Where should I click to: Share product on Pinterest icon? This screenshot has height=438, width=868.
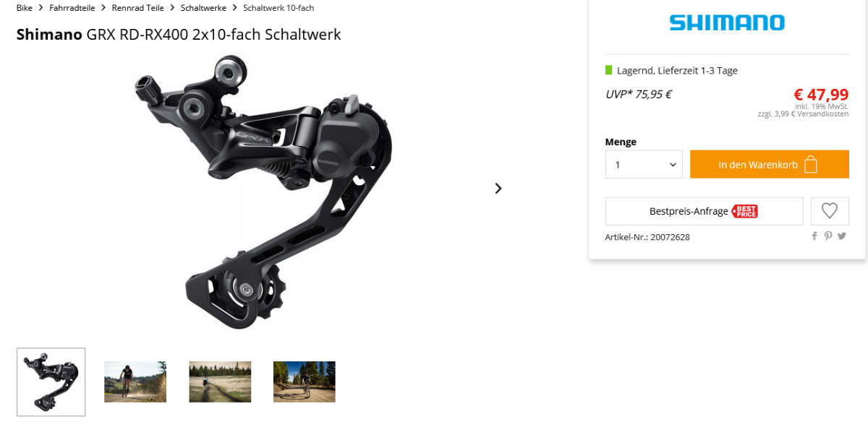pos(828,236)
